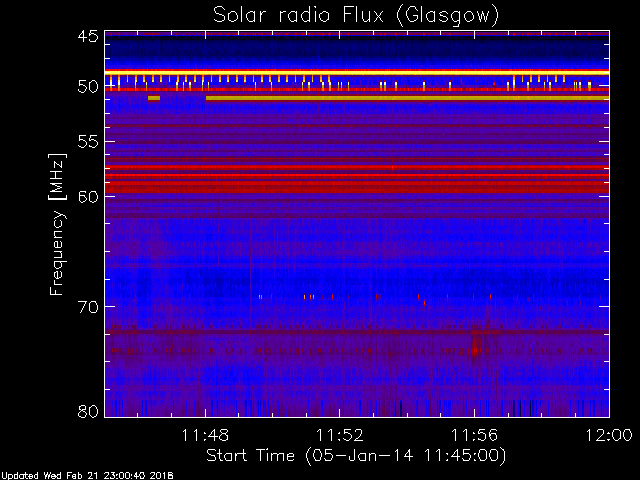Click the plot title Solar radio Flux (Glasgow)
The width and height of the screenshot is (640, 480).
point(356,16)
